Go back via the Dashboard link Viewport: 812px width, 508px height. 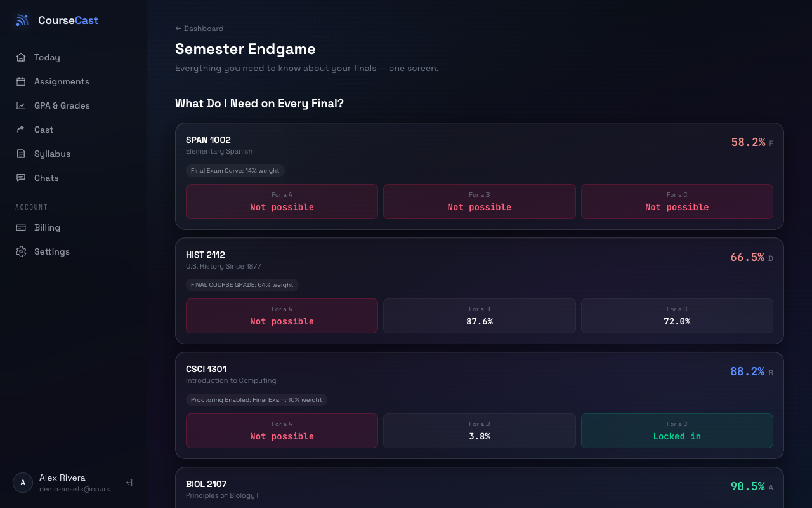[199, 29]
